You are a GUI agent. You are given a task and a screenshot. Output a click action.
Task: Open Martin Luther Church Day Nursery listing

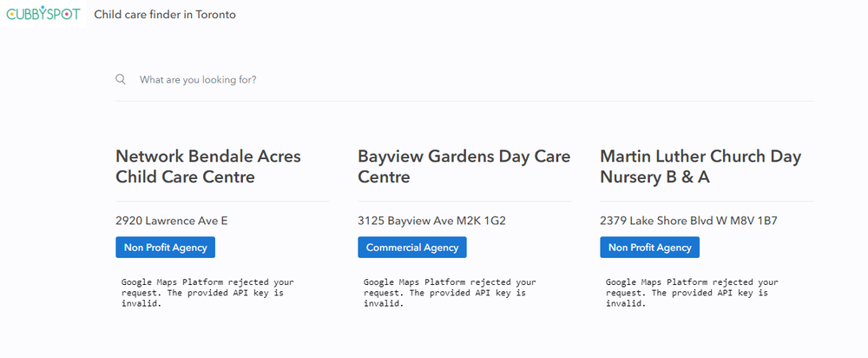[x=700, y=166]
